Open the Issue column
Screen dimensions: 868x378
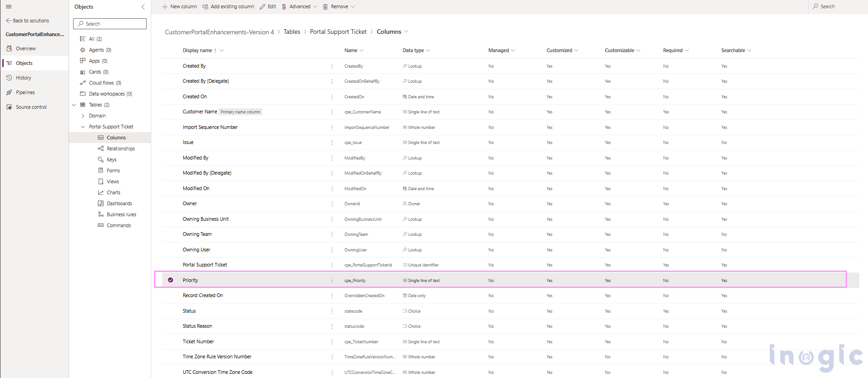tap(188, 142)
